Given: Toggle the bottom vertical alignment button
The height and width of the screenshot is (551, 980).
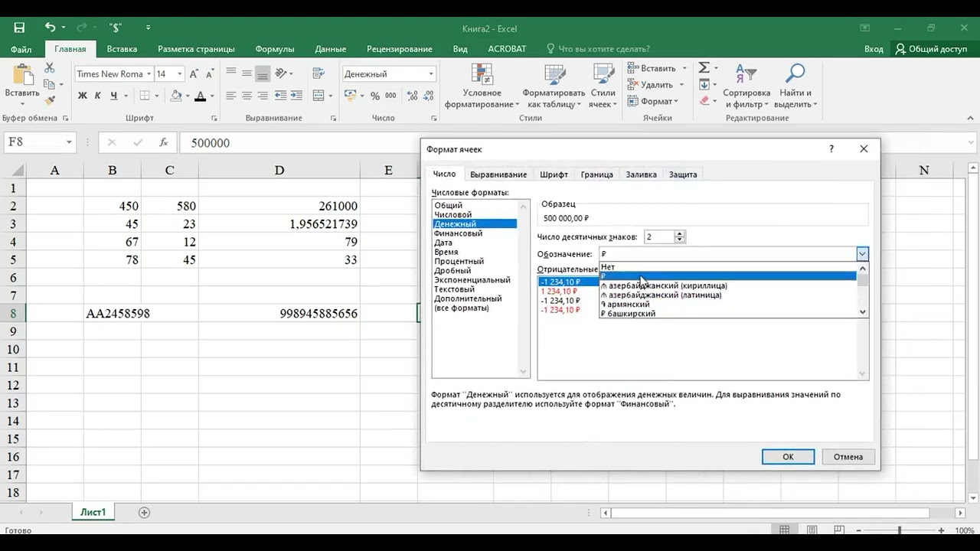Looking at the screenshot, I should pyautogui.click(x=263, y=74).
